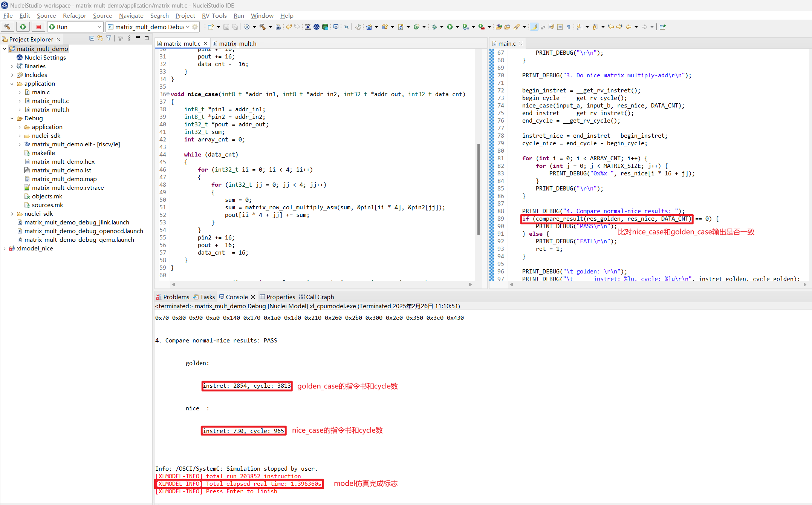The width and height of the screenshot is (812, 505).
Task: Click the Back navigation yellow arrow
Action: click(x=628, y=27)
